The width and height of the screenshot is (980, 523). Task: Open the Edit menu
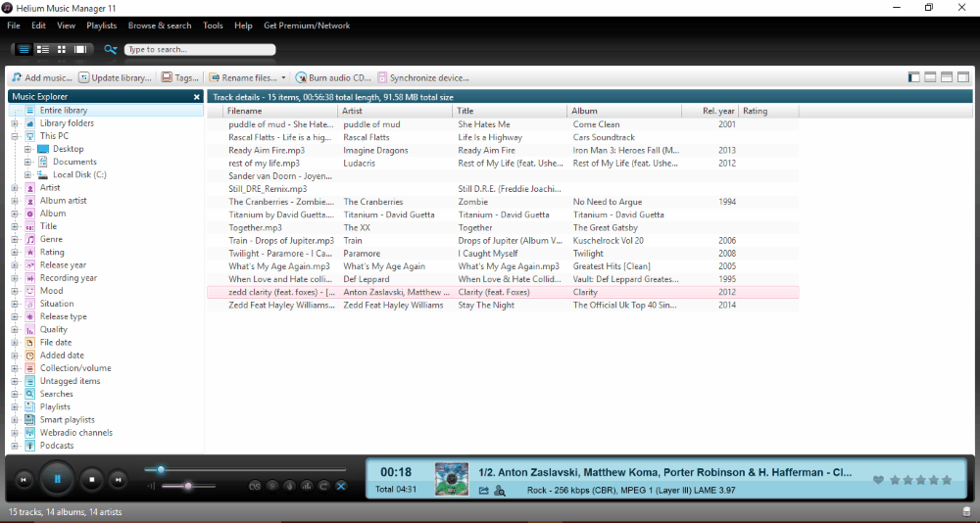(x=39, y=25)
